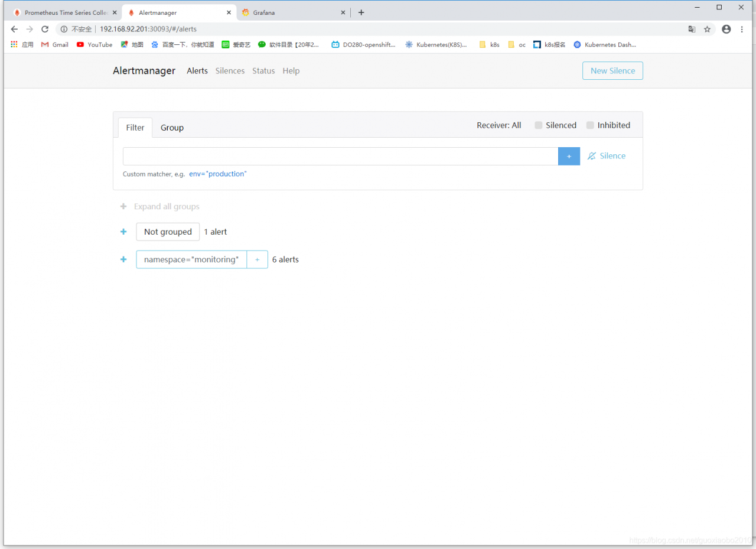The image size is (756, 549).
Task: Open a new browser tab with plus
Action: click(361, 12)
